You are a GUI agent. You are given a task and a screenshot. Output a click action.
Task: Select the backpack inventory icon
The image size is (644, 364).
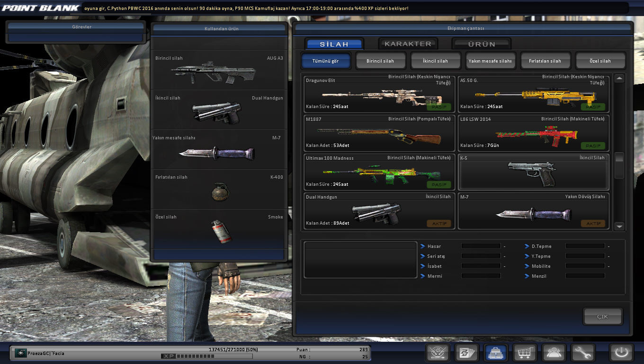tap(495, 353)
